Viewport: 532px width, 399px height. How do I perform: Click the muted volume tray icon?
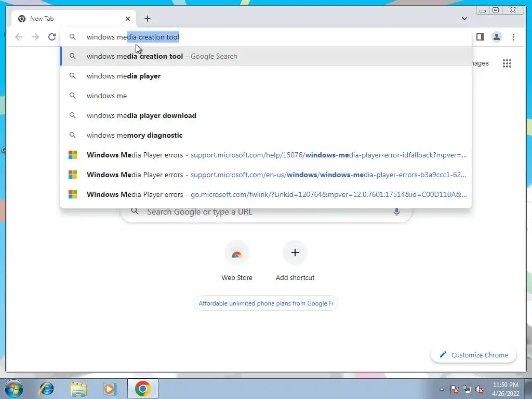[x=480, y=389]
